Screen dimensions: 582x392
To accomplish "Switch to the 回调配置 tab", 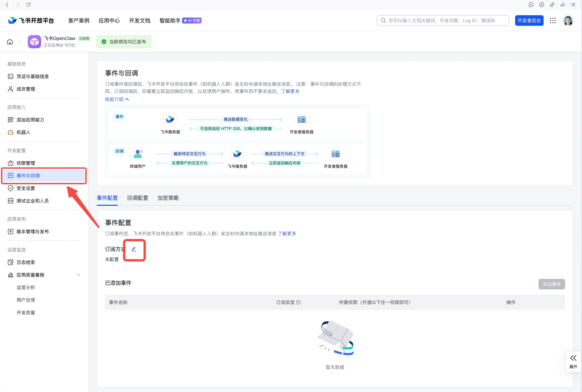I will pyautogui.click(x=138, y=198).
